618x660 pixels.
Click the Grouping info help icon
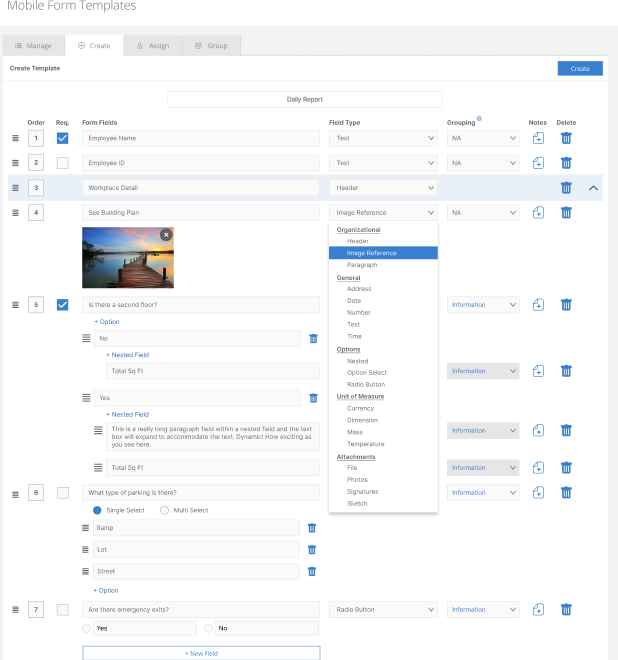[x=479, y=118]
